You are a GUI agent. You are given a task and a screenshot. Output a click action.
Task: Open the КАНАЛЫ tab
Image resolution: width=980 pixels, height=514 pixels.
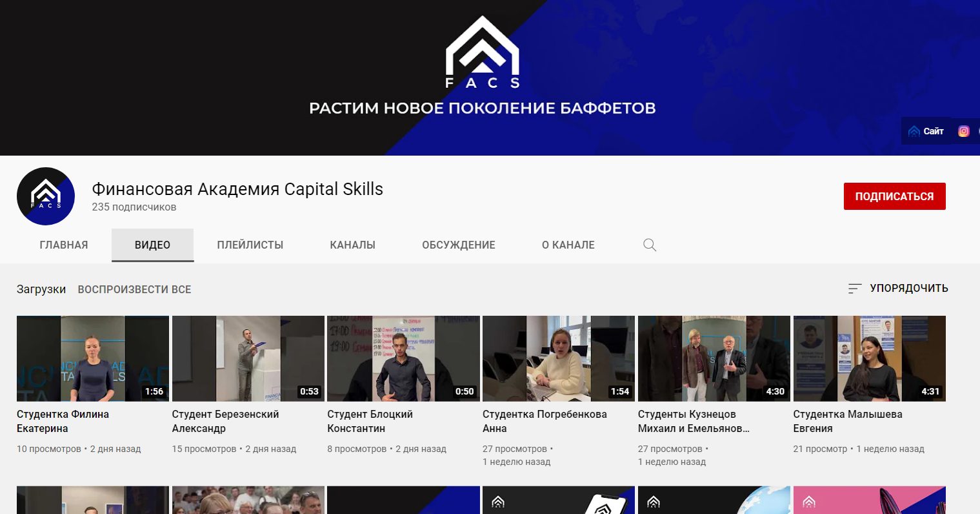[x=353, y=245]
